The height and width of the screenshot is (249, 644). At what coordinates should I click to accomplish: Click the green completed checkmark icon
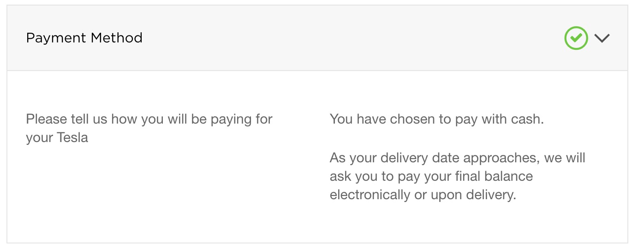[576, 38]
